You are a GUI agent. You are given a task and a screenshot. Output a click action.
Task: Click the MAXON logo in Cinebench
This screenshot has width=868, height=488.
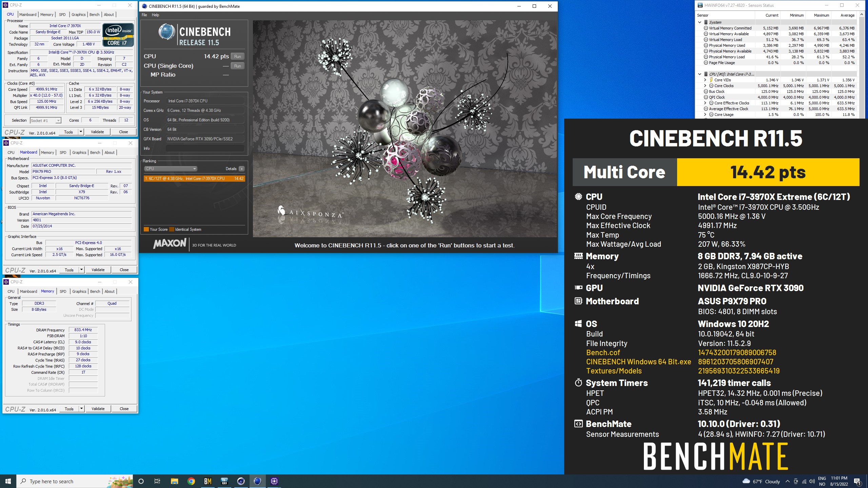(x=170, y=244)
